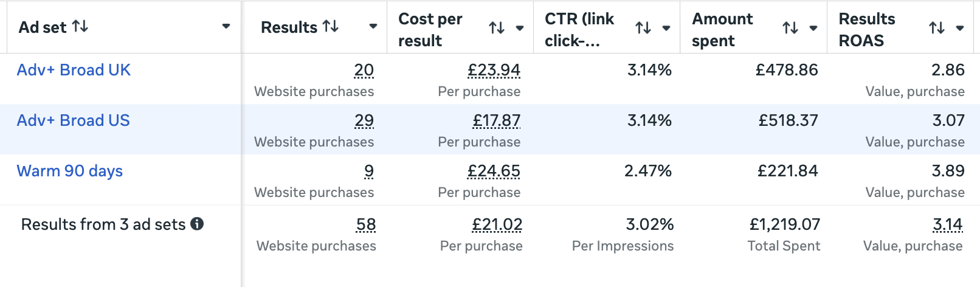Open the Warm 90 days ad set

click(x=70, y=171)
